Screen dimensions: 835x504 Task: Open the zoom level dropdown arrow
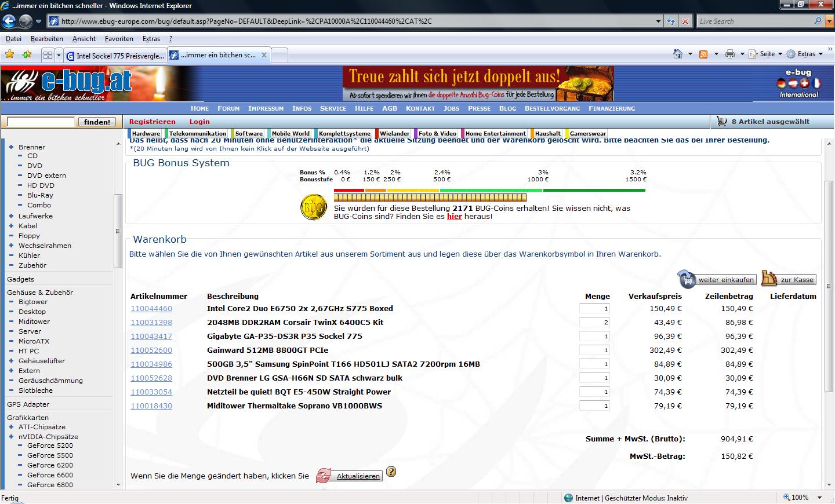[819, 498]
